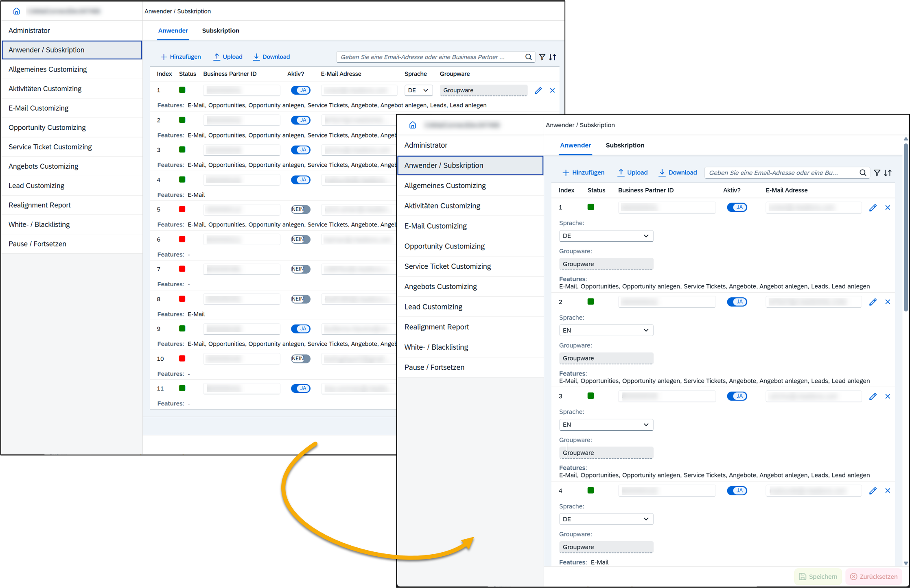Screen dimensions: 910x588
Task: Click the green status square of user 9
Action: click(182, 329)
